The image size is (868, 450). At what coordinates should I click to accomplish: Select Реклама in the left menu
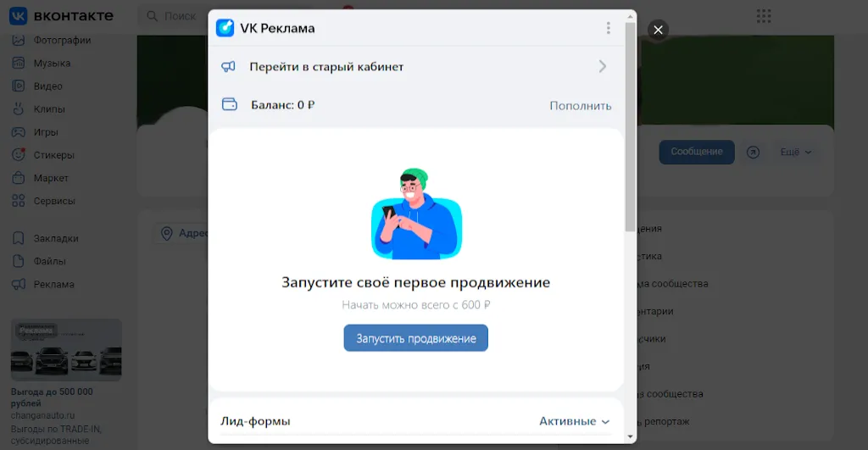click(53, 285)
